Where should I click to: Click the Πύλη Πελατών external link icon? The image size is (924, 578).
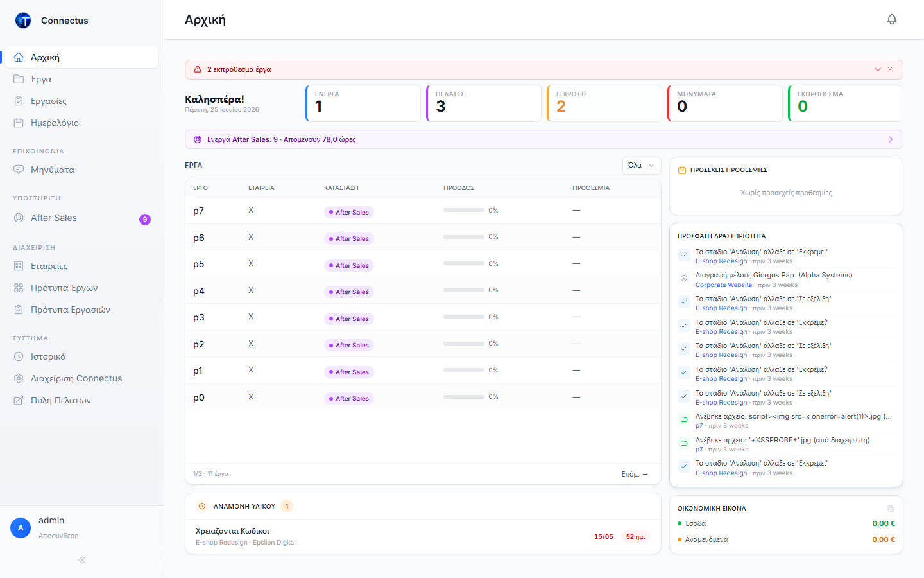[x=19, y=400]
